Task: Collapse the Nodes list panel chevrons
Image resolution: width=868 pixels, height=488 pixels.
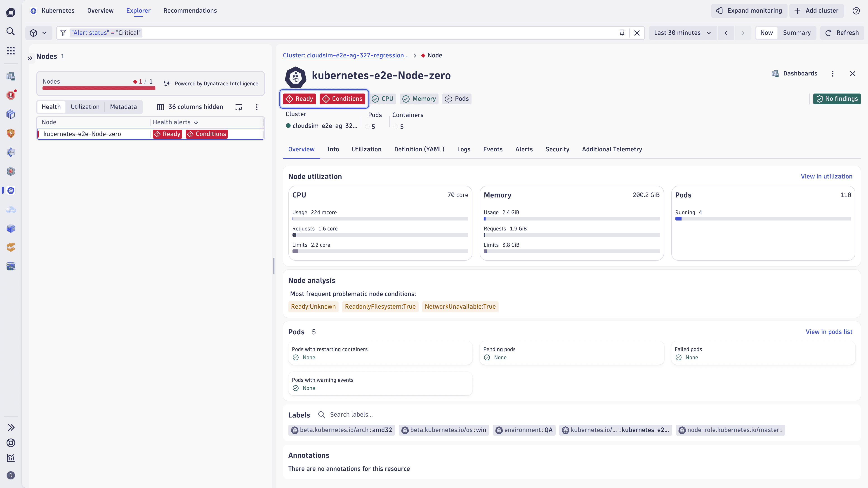Action: (x=30, y=58)
